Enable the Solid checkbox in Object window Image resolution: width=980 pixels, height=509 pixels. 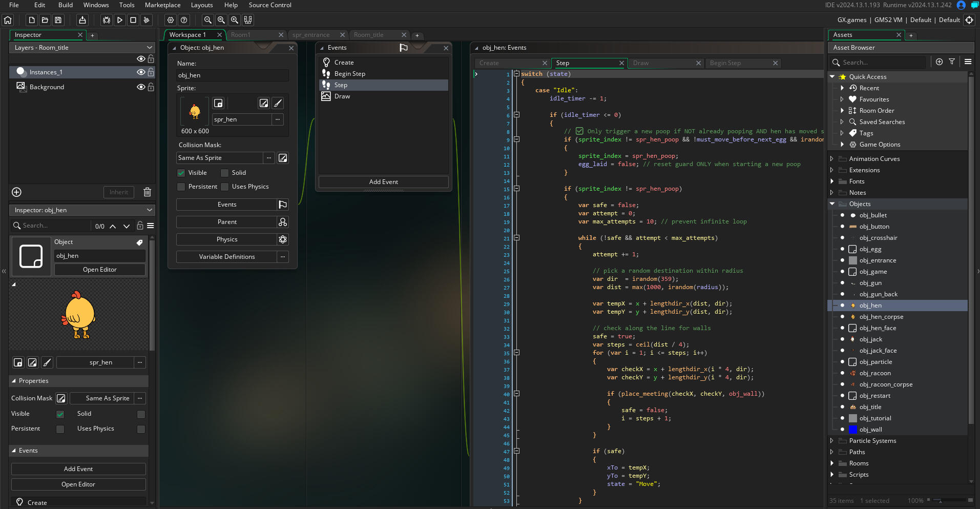point(225,173)
